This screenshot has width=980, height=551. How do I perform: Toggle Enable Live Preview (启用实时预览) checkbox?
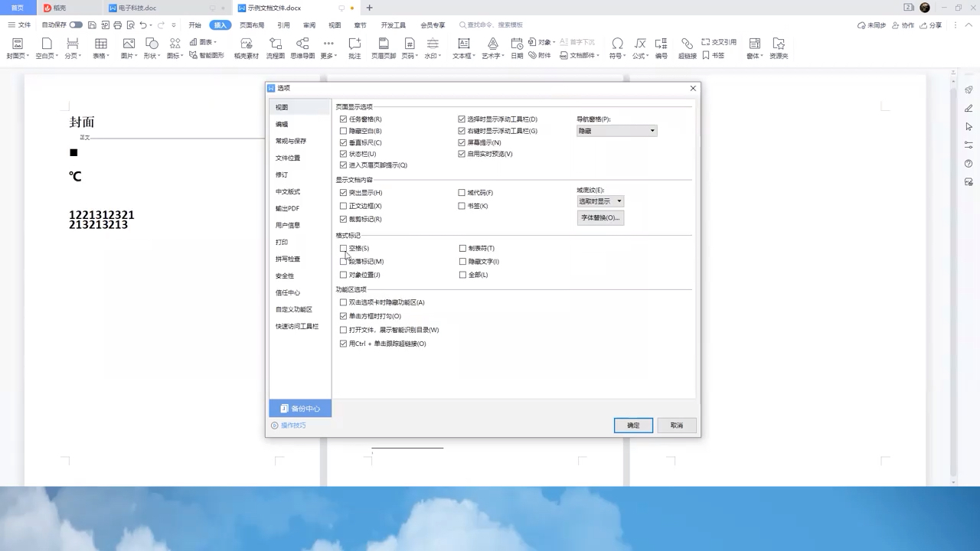click(462, 154)
